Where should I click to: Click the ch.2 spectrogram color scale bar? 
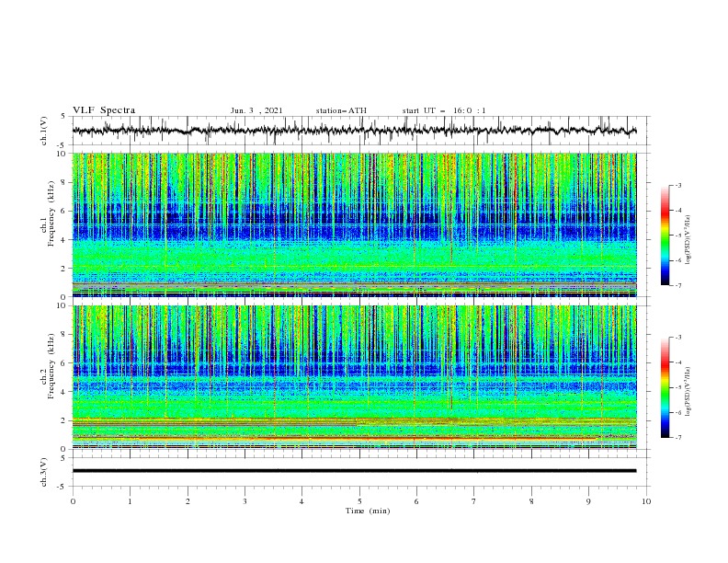[x=665, y=387]
